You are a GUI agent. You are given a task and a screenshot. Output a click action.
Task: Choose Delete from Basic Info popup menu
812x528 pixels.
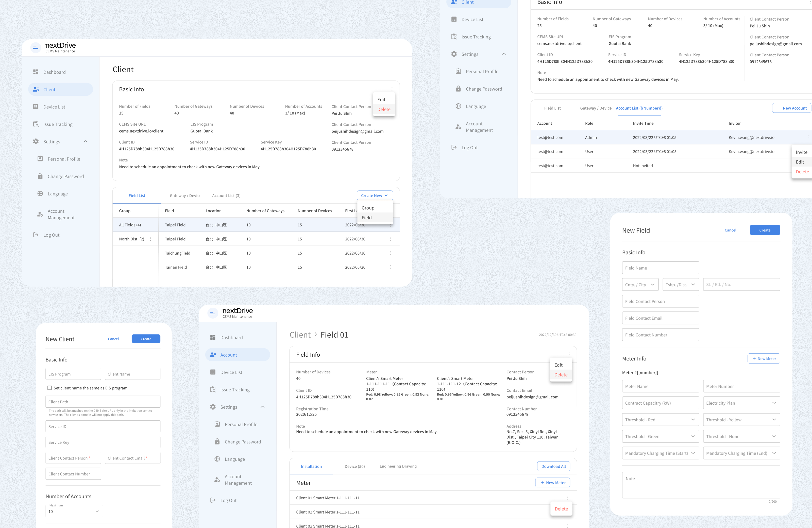[x=384, y=109]
